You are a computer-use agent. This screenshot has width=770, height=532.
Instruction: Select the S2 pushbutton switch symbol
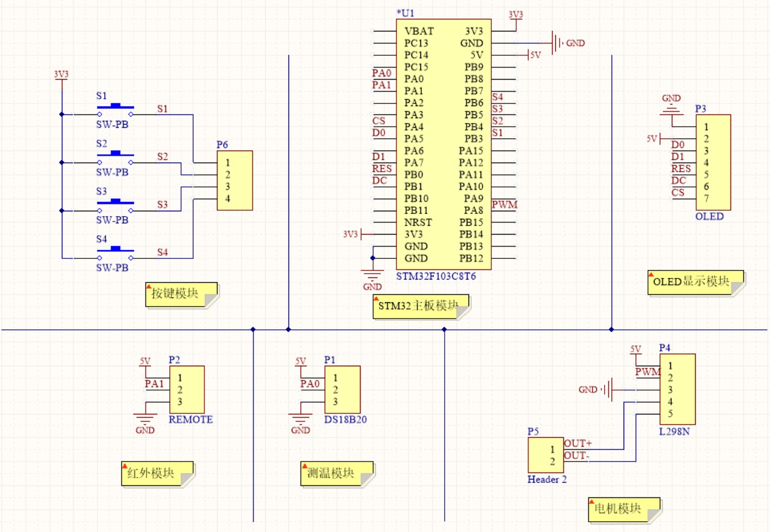click(x=115, y=158)
